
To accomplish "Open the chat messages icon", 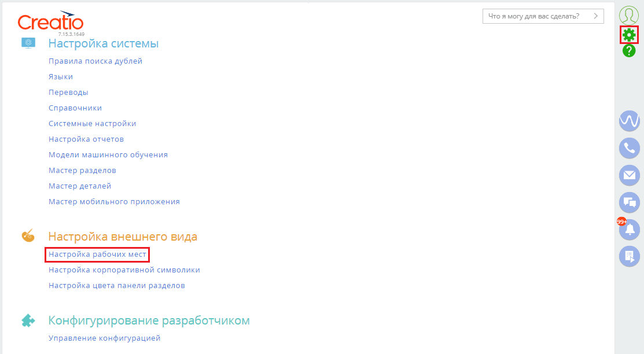I will (629, 202).
